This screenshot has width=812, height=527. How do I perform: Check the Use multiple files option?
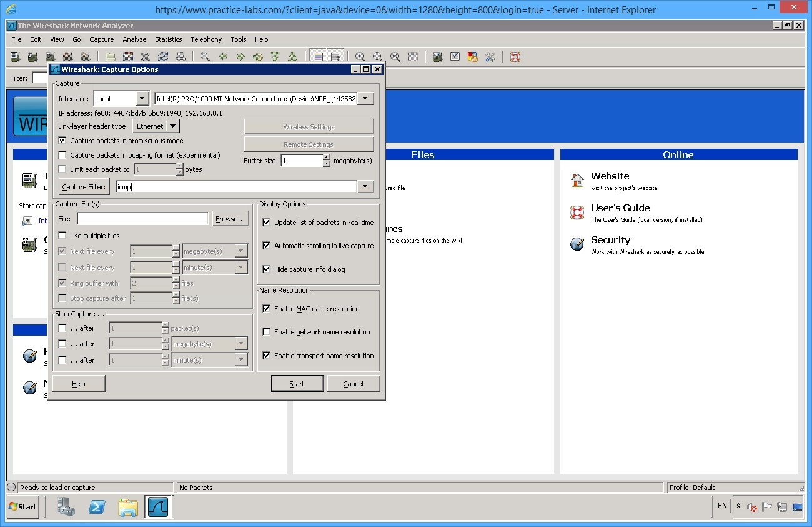(62, 236)
